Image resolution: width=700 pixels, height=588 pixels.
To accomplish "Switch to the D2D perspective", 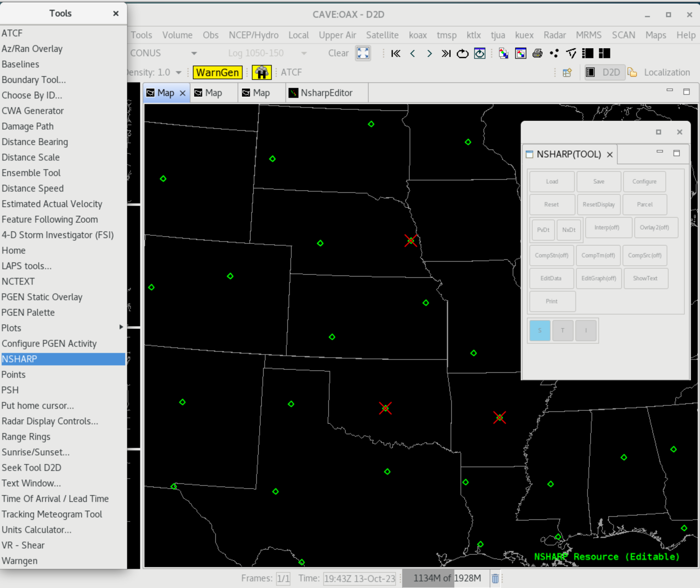I will 605,72.
